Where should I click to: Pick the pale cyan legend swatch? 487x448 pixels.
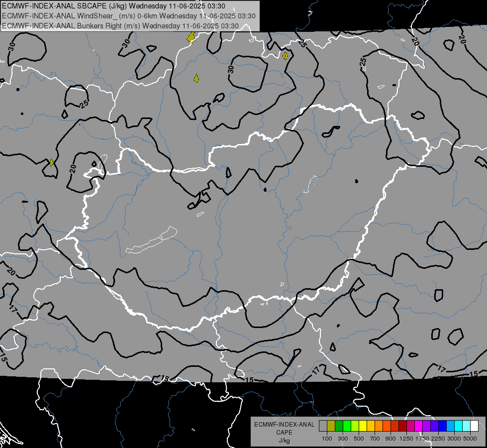coord(467,426)
